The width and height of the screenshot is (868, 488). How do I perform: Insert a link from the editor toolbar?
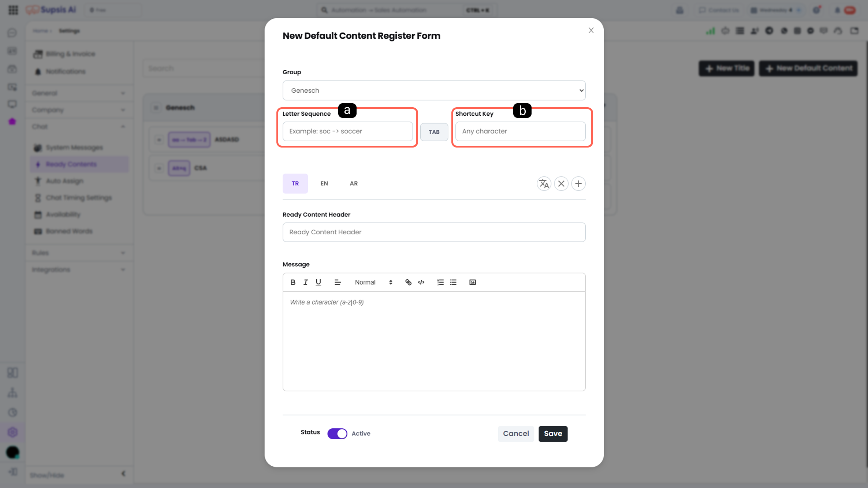(x=408, y=282)
